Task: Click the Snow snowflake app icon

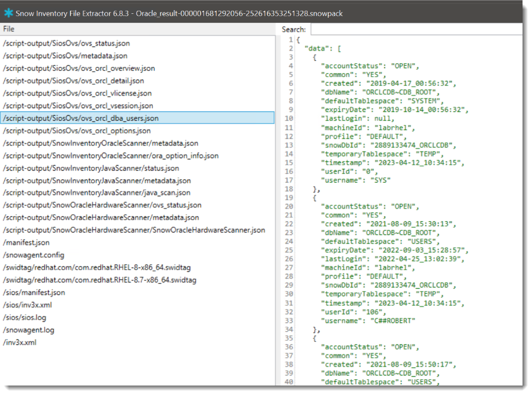Action: point(8,13)
